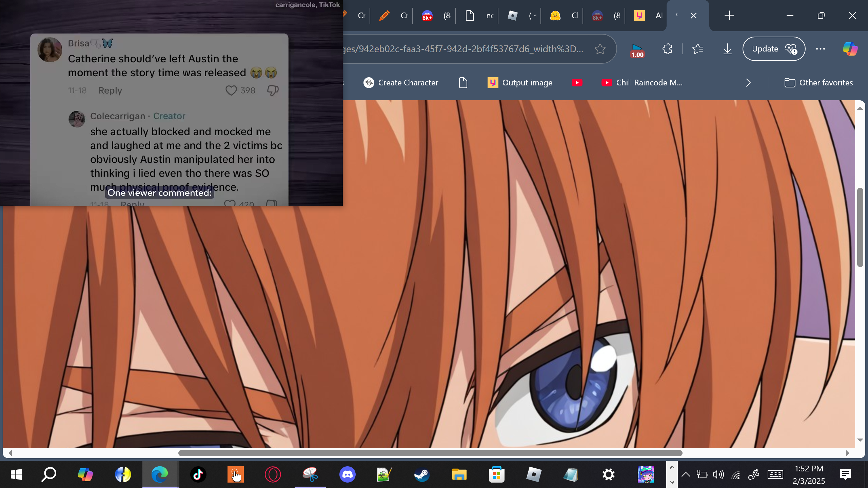Switch to the yellow Y-icon 'AI' tab

(x=648, y=16)
